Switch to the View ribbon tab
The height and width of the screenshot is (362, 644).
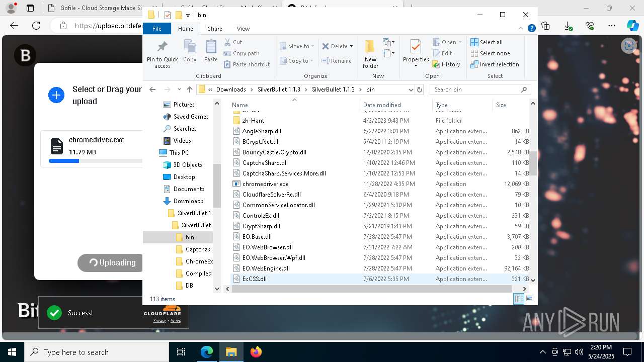(x=243, y=29)
